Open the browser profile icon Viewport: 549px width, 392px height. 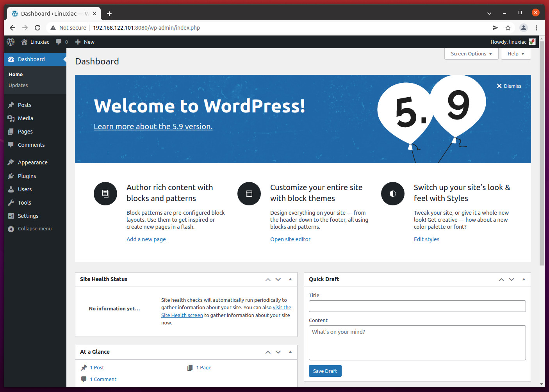(524, 28)
